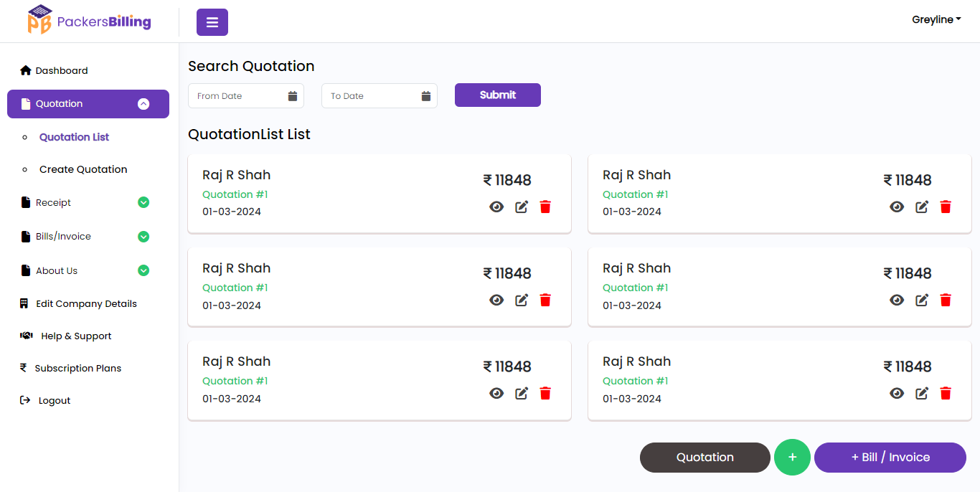Click the Dashboard home icon

(x=26, y=70)
